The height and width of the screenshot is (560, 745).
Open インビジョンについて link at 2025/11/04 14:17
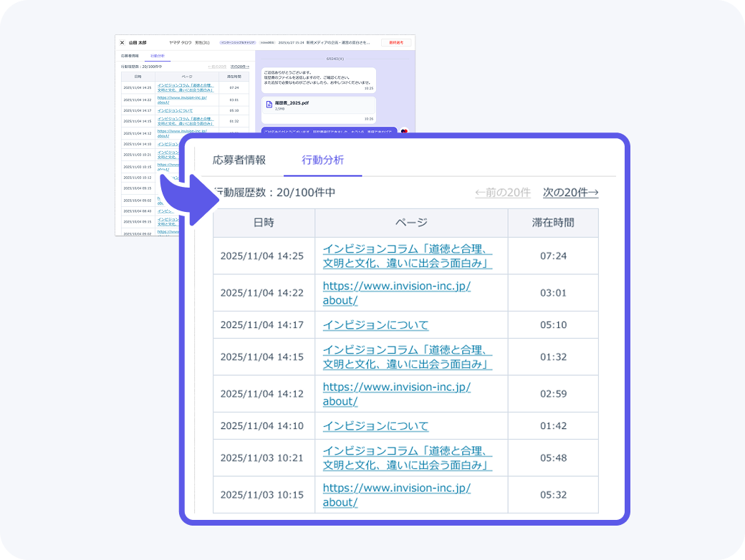pos(375,325)
